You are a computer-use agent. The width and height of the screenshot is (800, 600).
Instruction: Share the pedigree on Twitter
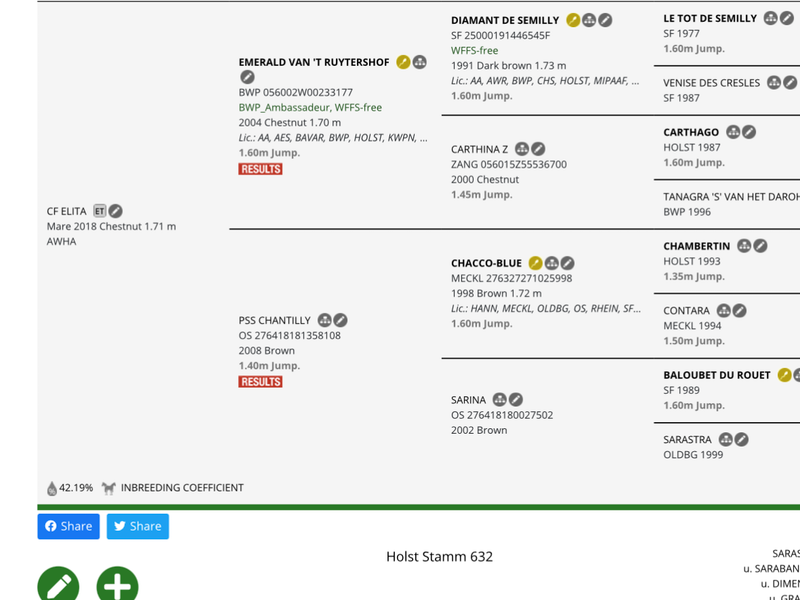click(137, 526)
